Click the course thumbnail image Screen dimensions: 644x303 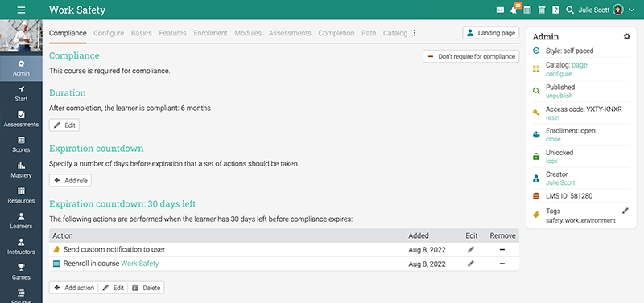pos(21,36)
